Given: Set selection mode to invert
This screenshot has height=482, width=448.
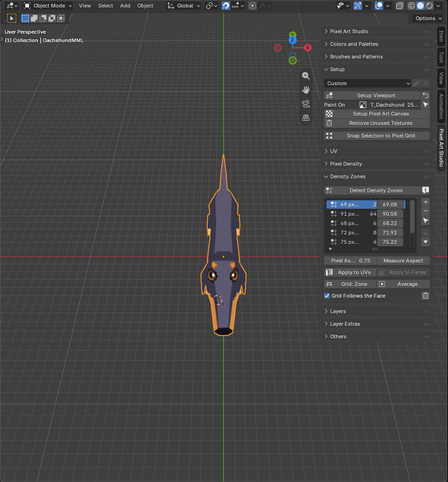Looking at the screenshot, I should (x=52, y=18).
